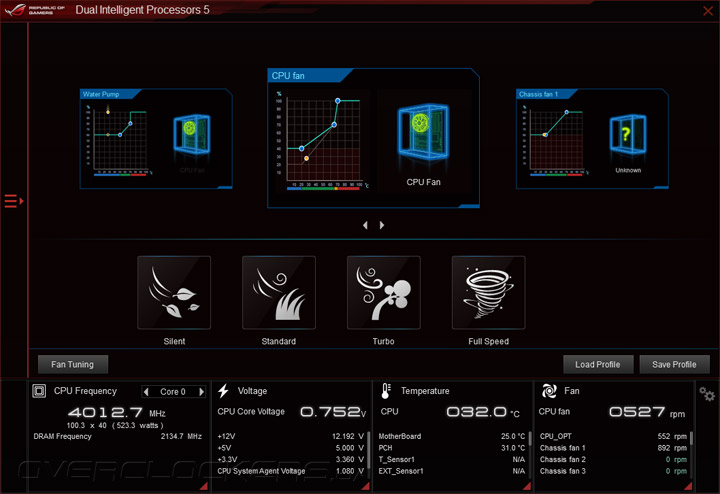Select the Chassis fan 1 card

coord(592,139)
